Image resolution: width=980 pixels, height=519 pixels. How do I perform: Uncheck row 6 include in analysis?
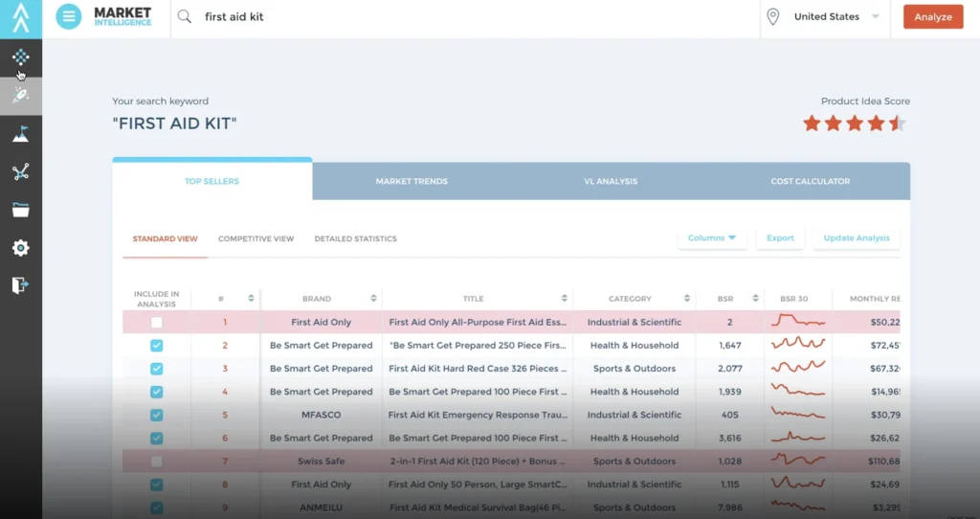(x=156, y=438)
